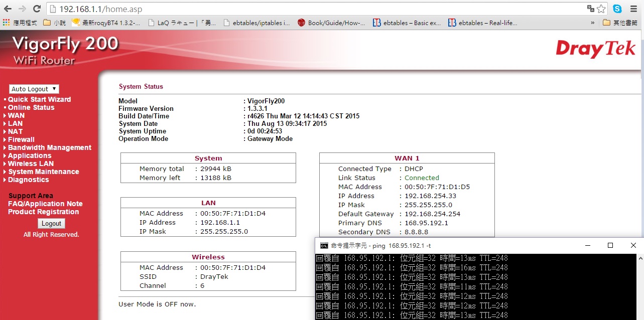The image size is (644, 320).
Task: Open the Chrome hamburger menu
Action: (x=633, y=9)
